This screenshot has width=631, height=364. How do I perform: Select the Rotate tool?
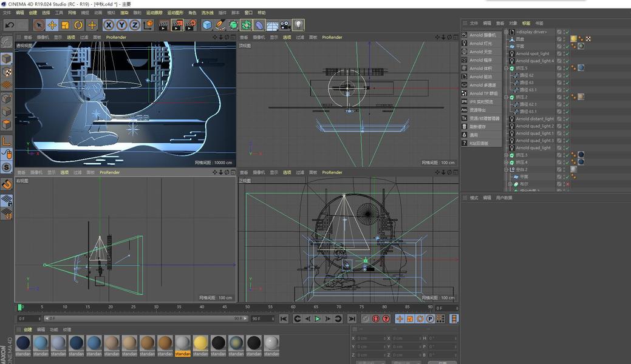(x=78, y=25)
